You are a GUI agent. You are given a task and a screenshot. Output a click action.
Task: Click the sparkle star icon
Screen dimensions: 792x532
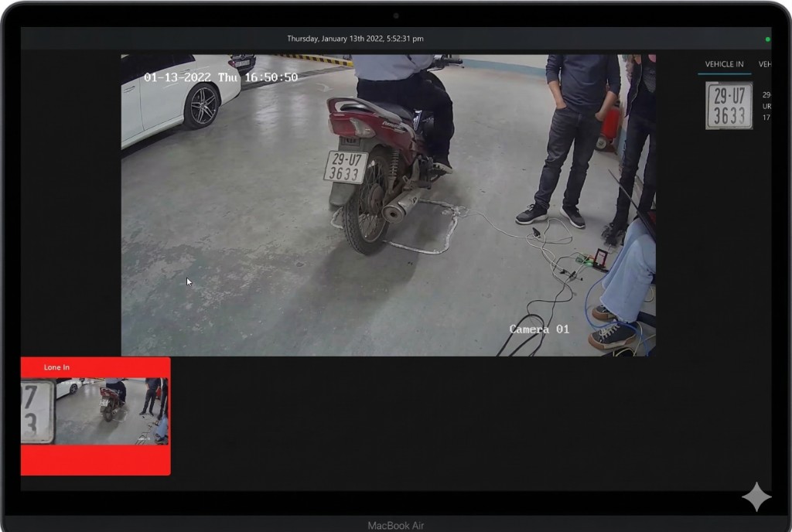point(756,497)
